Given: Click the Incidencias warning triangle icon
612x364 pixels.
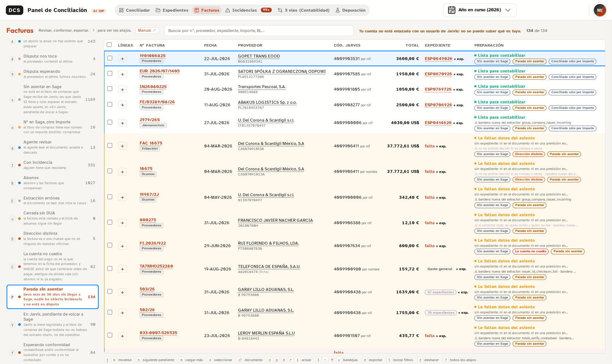Looking at the screenshot, I should click(228, 10).
